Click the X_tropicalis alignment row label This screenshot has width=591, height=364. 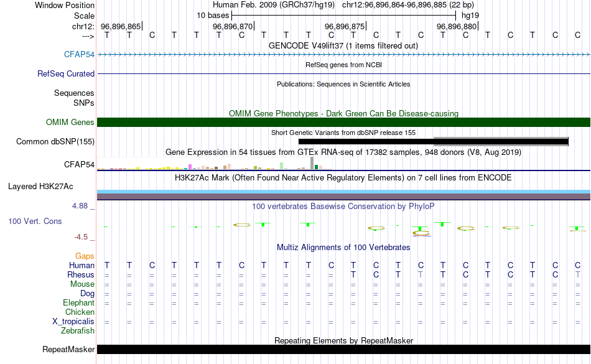pyautogui.click(x=73, y=322)
